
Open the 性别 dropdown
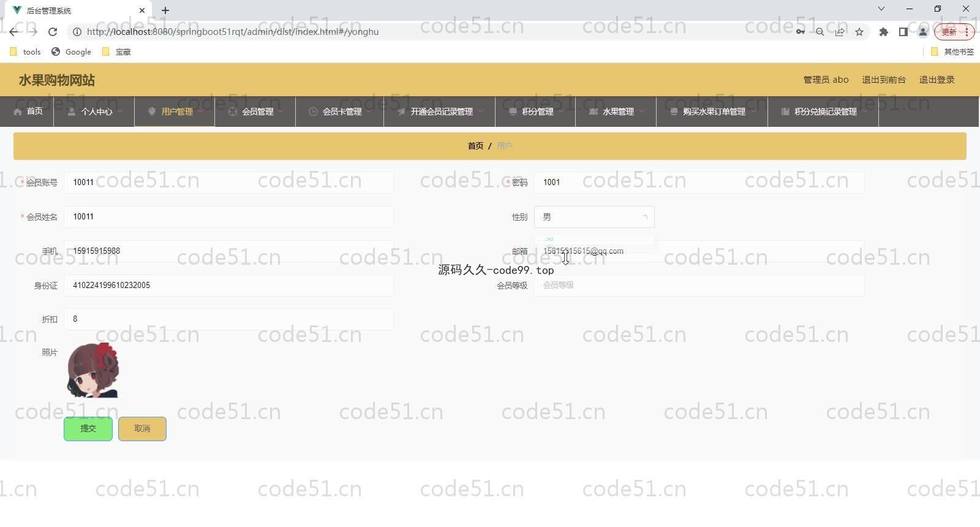[x=594, y=217]
